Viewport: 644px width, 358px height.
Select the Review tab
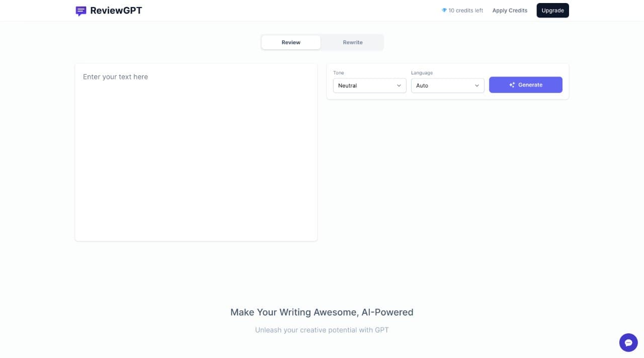[x=291, y=42]
